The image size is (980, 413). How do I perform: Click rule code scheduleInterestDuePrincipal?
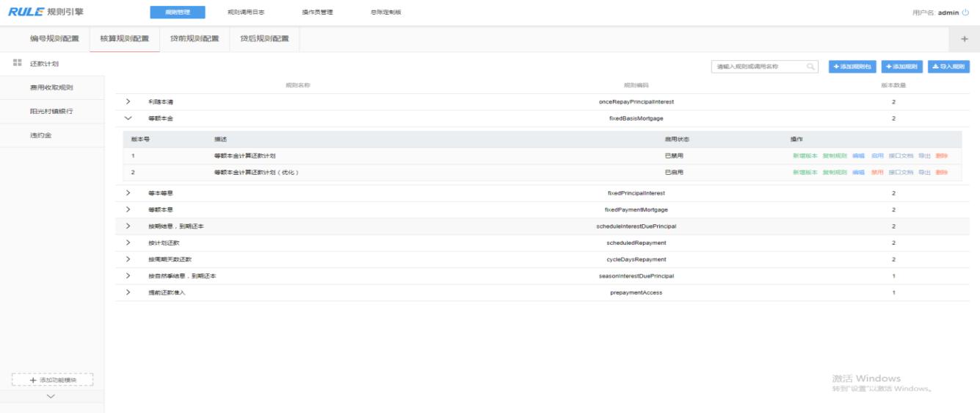click(x=636, y=226)
